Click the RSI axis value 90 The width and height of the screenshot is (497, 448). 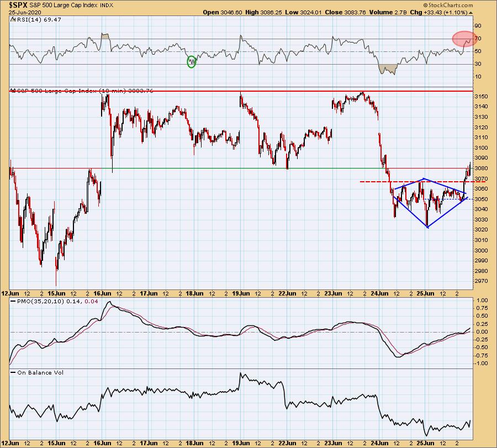478,25
